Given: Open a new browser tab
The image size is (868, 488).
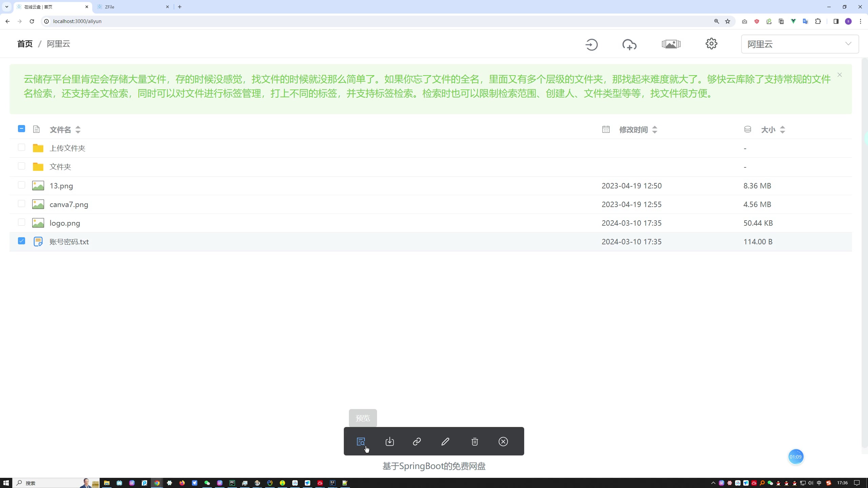Looking at the screenshot, I should pyautogui.click(x=180, y=7).
